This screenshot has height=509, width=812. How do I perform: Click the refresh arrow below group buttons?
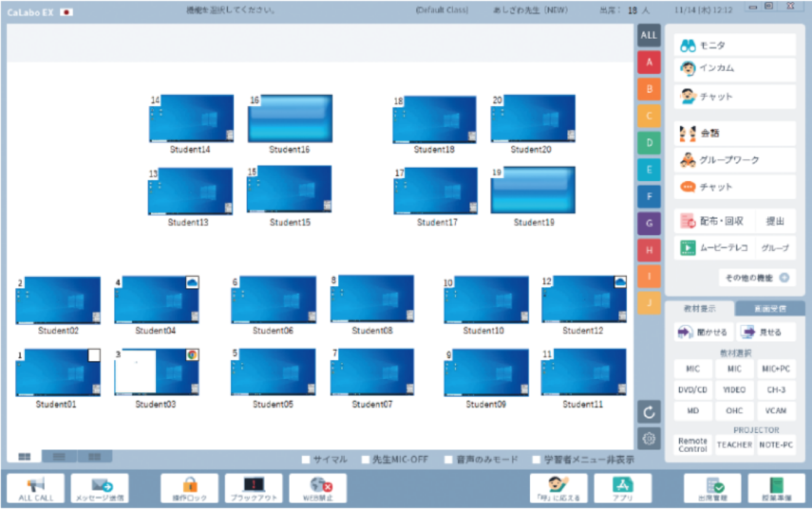tap(649, 412)
